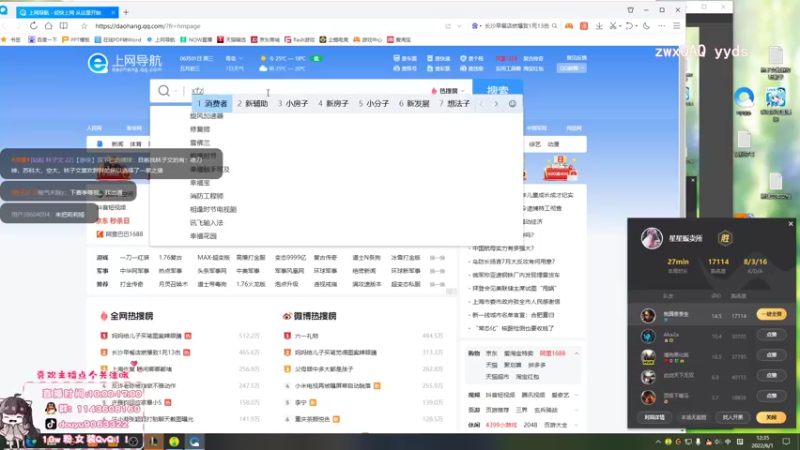Screen dimensions: 800x450
Task: Expand the 视频 category chevron
Action: pos(577,395)
